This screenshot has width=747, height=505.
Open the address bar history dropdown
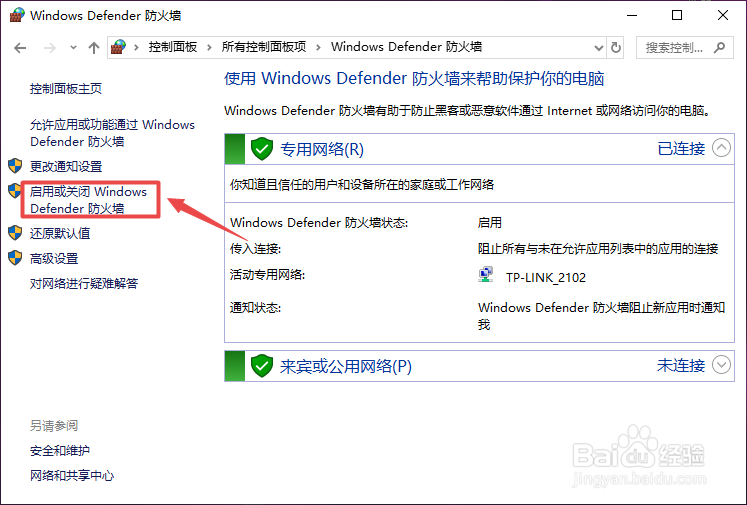click(599, 48)
